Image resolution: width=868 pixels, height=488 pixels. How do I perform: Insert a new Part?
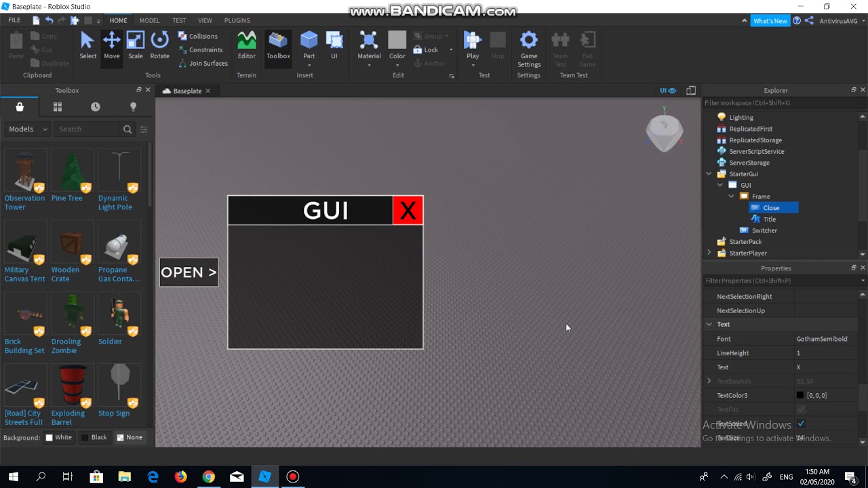click(x=309, y=45)
